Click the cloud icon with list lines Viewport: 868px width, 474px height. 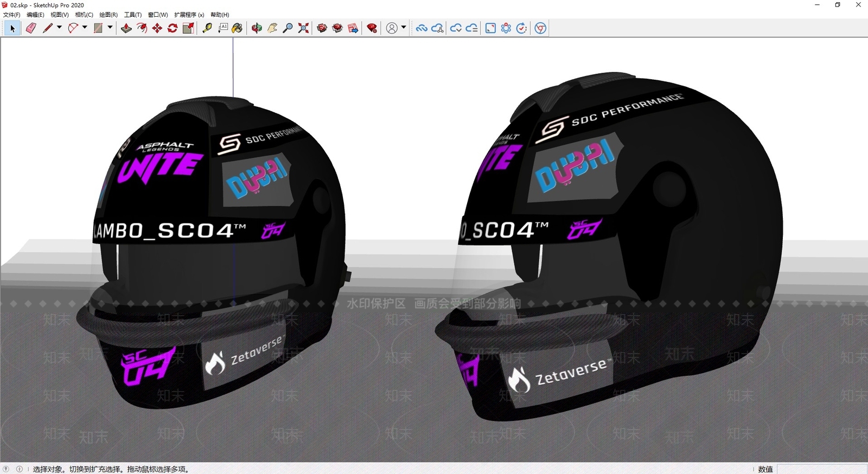(472, 28)
